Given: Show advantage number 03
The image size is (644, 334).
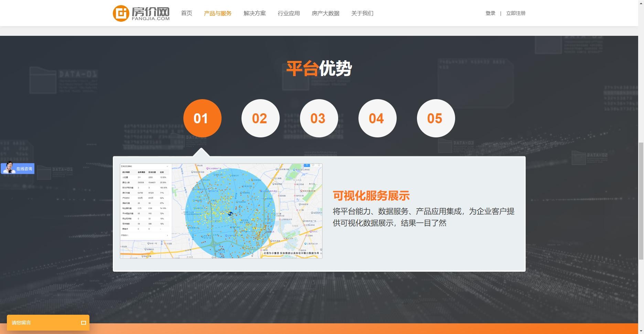Looking at the screenshot, I should tap(319, 118).
